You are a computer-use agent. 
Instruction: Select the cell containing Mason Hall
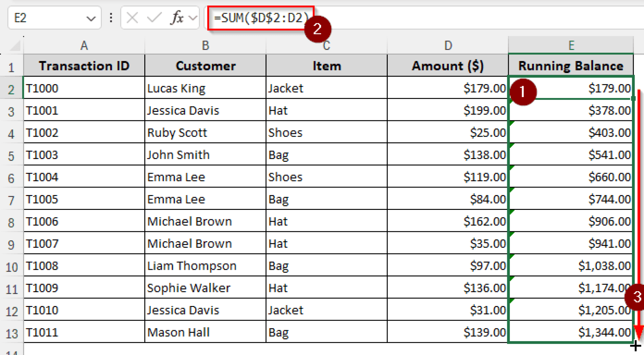(x=205, y=332)
